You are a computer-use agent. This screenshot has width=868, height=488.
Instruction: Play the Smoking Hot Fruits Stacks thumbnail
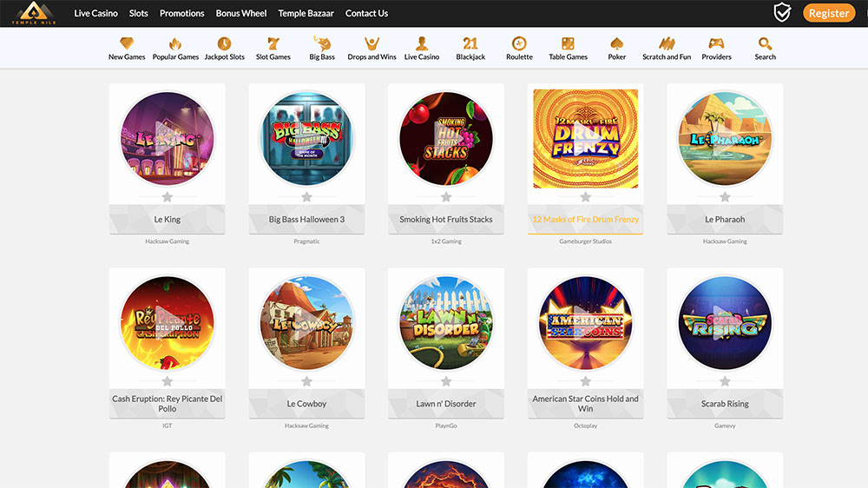click(x=446, y=138)
